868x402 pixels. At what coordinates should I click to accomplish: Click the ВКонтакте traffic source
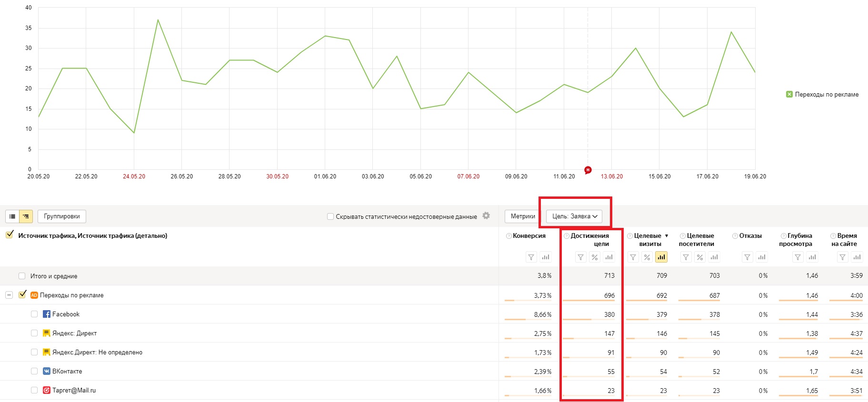(67, 371)
